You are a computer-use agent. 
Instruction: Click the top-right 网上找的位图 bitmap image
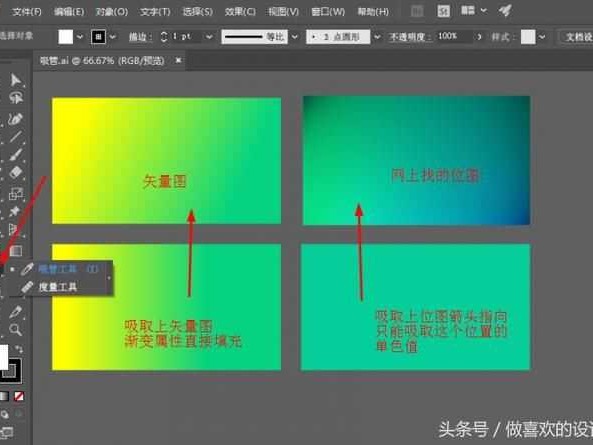(x=416, y=161)
